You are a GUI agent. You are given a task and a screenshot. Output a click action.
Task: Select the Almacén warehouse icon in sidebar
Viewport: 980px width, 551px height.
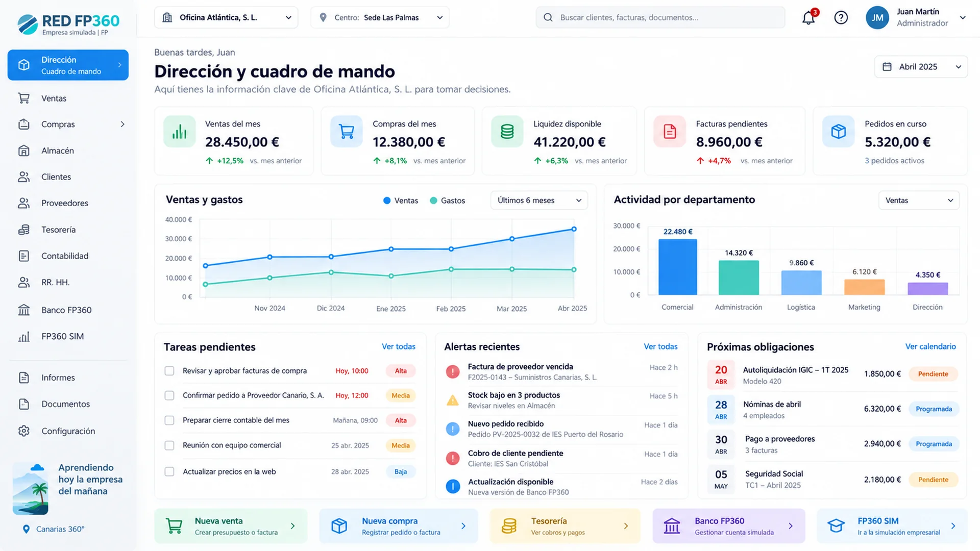click(24, 151)
